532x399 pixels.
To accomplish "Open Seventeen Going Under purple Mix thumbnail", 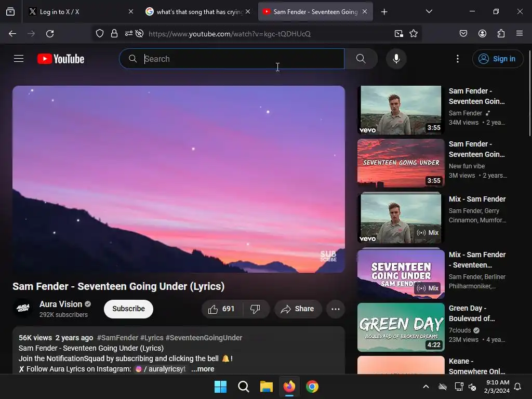I will tap(401, 273).
